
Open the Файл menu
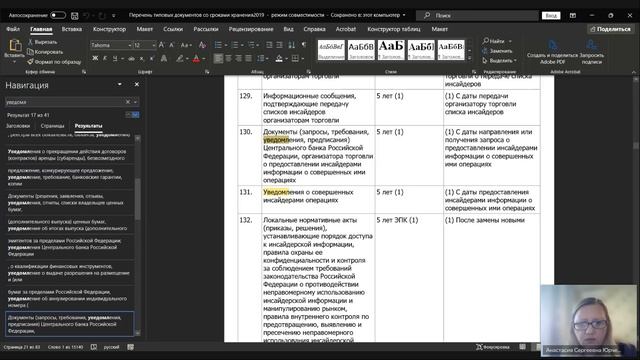pos(13,29)
